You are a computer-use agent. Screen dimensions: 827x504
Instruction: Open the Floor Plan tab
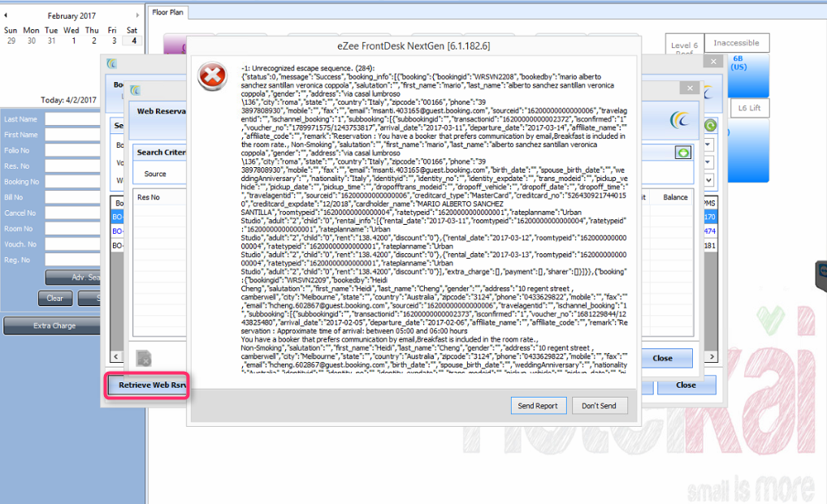[x=167, y=12]
